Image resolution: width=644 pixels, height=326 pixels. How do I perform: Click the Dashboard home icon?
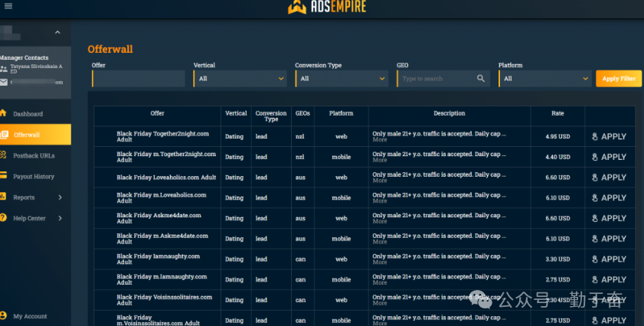coord(3,113)
